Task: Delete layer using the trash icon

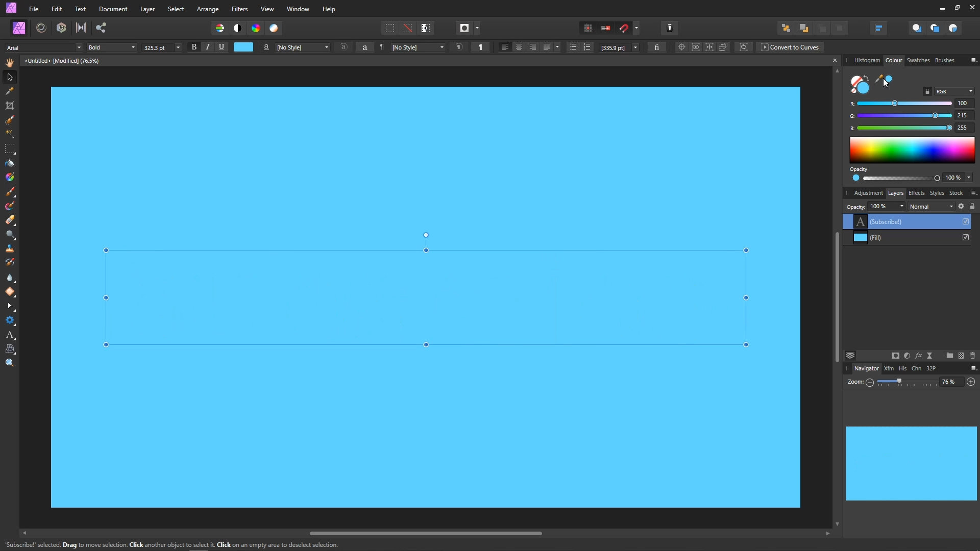Action: 972,356
